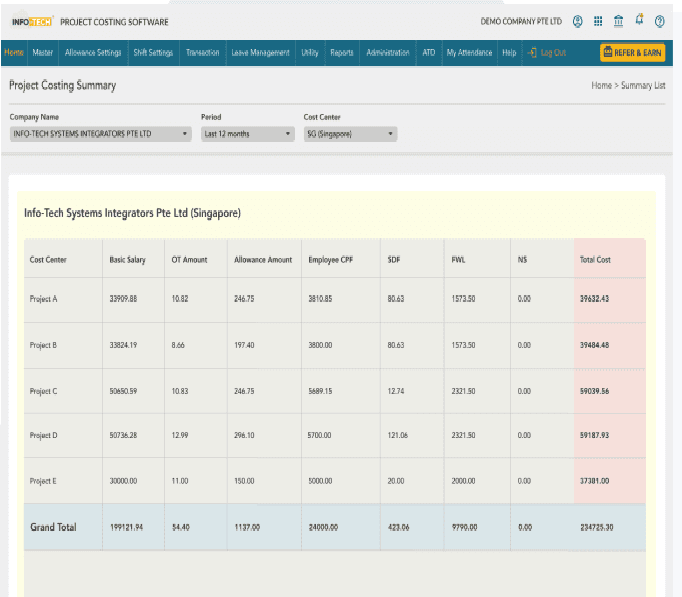Click Project C total cost 59039.56

[x=594, y=391]
